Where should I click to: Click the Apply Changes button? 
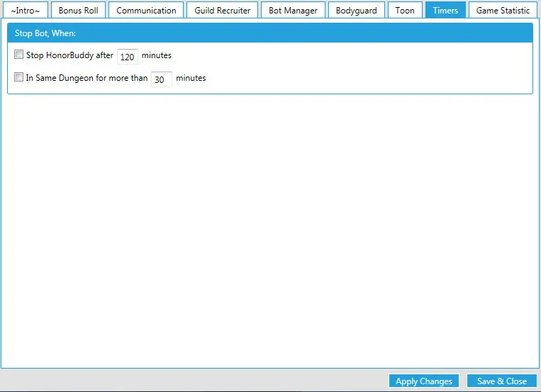coord(424,381)
